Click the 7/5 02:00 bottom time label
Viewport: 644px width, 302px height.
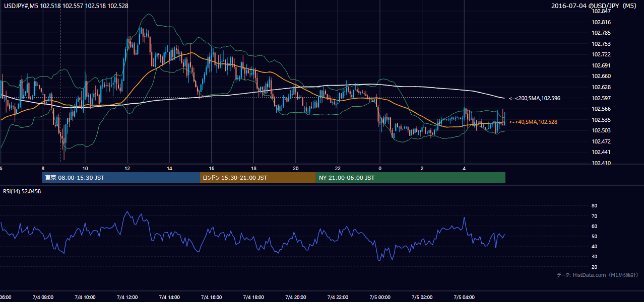421,297
